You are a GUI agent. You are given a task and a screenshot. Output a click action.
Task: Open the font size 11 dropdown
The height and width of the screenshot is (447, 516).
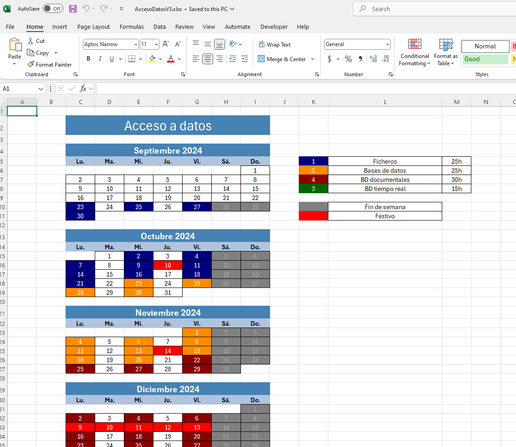click(x=156, y=44)
